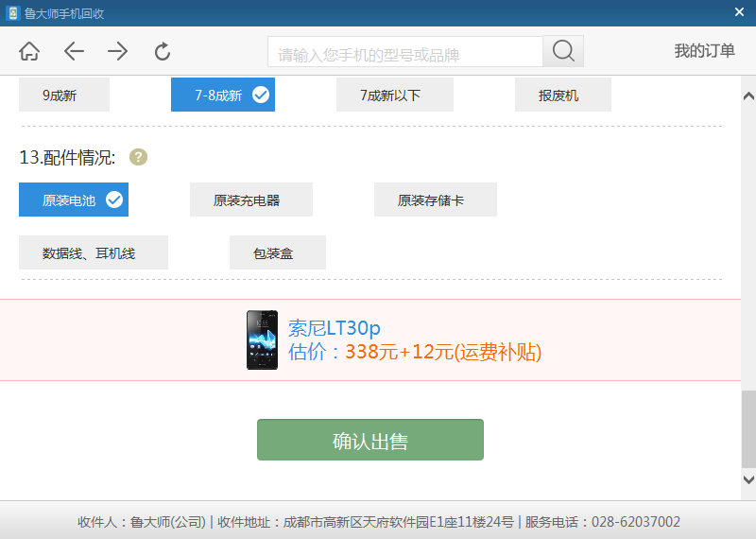The image size is (756, 539).
Task: Open help for 配件情况 question mark
Action: (x=138, y=157)
